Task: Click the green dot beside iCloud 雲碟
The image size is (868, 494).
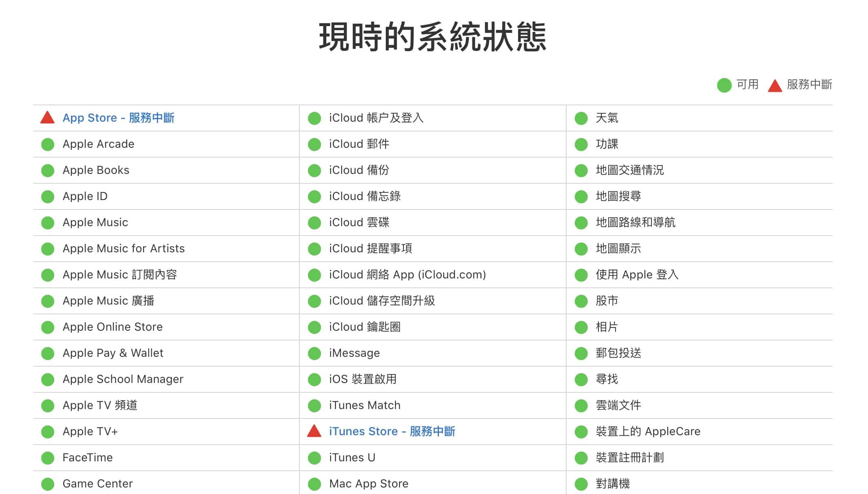Action: pos(314,223)
